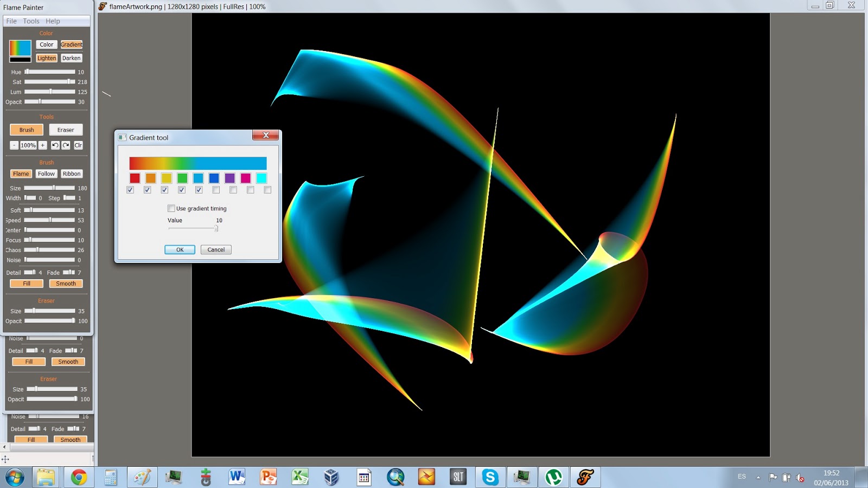Enable the checkbox under the cyan swatch

tap(267, 190)
